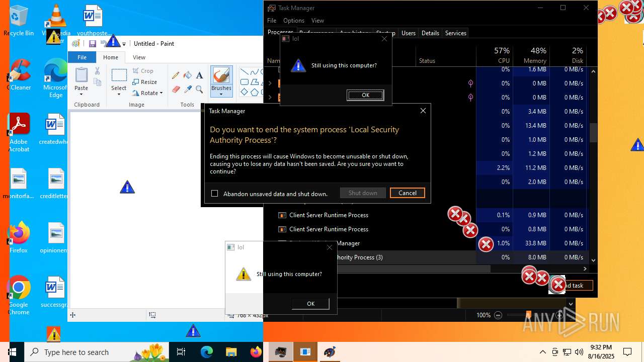Open the Windows Start menu
This screenshot has width=644, height=362.
12,352
